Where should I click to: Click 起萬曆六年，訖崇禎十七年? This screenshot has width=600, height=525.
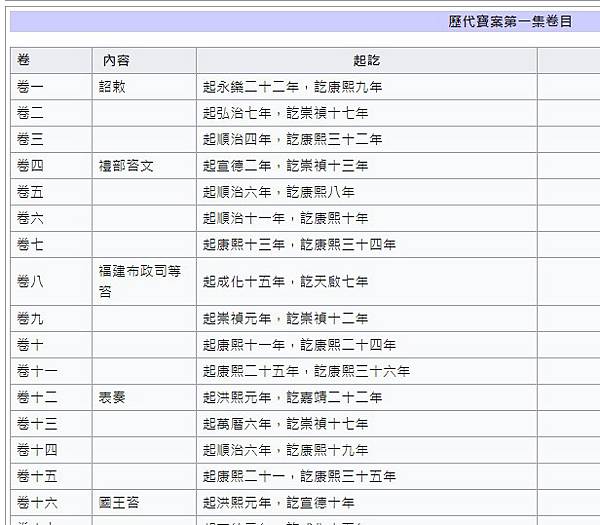[x=285, y=424]
